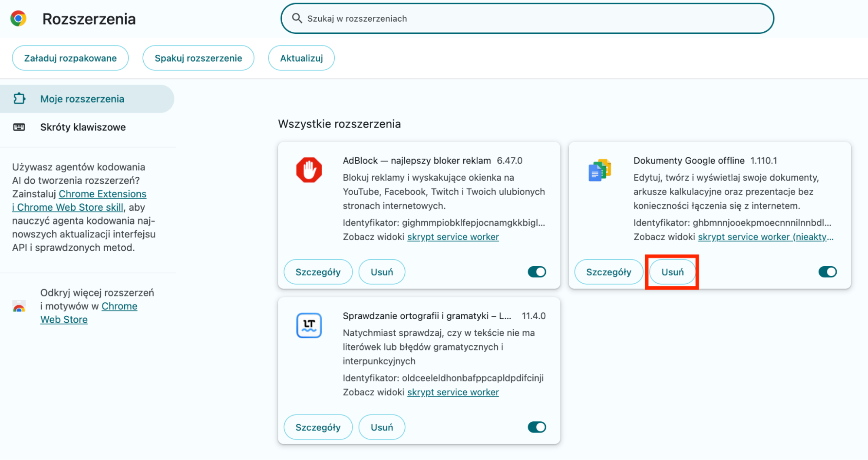Click the version number 11.4.0
The image size is (868, 460).
tap(534, 316)
